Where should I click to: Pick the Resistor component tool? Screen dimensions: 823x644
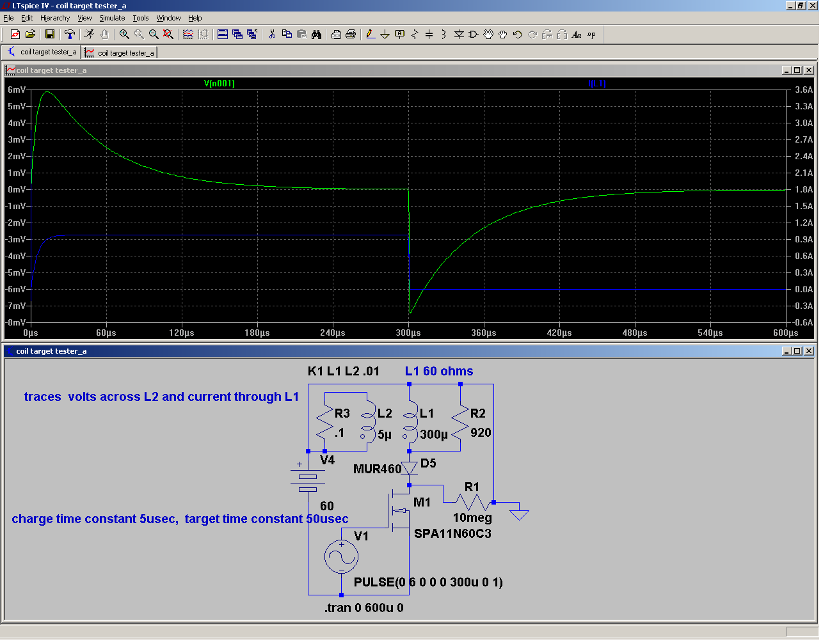click(x=414, y=35)
